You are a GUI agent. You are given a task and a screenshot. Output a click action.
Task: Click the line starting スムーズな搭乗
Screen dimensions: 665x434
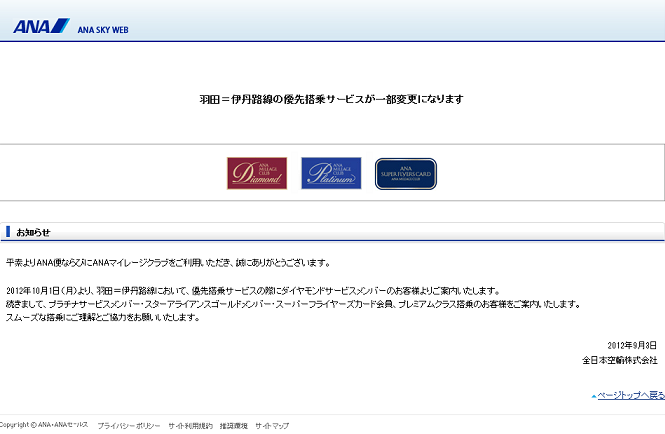(x=103, y=317)
